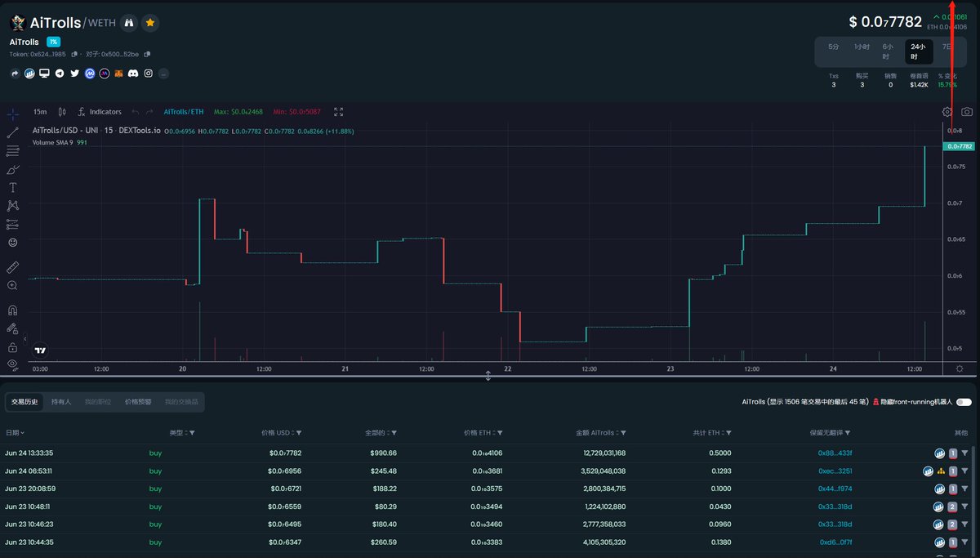The width and height of the screenshot is (980, 558).
Task: Expand more links via the ellipsis button
Action: click(163, 74)
